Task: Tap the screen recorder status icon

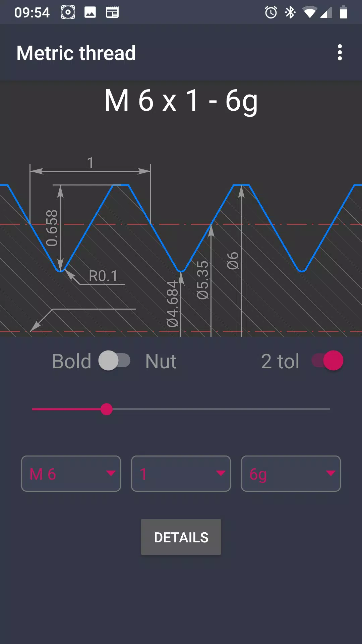Action: tap(68, 13)
